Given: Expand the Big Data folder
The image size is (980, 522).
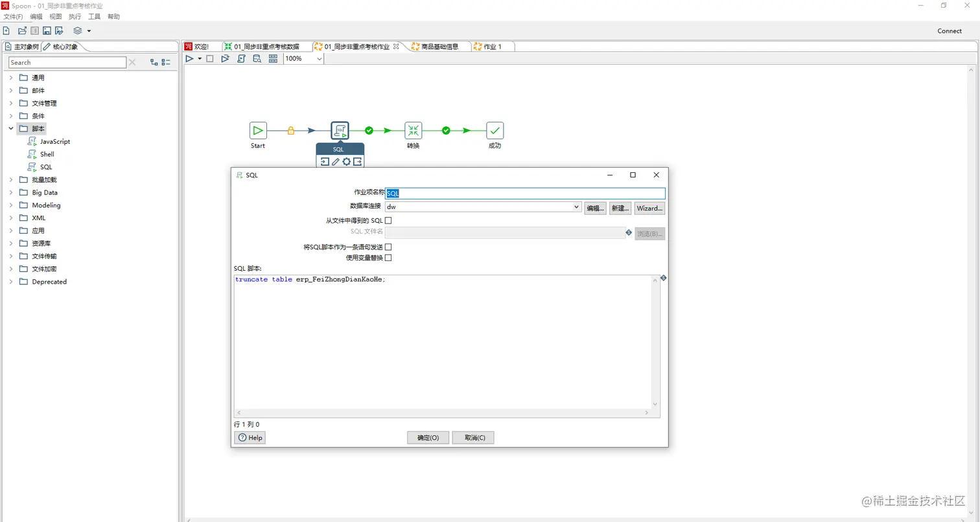Looking at the screenshot, I should [11, 192].
